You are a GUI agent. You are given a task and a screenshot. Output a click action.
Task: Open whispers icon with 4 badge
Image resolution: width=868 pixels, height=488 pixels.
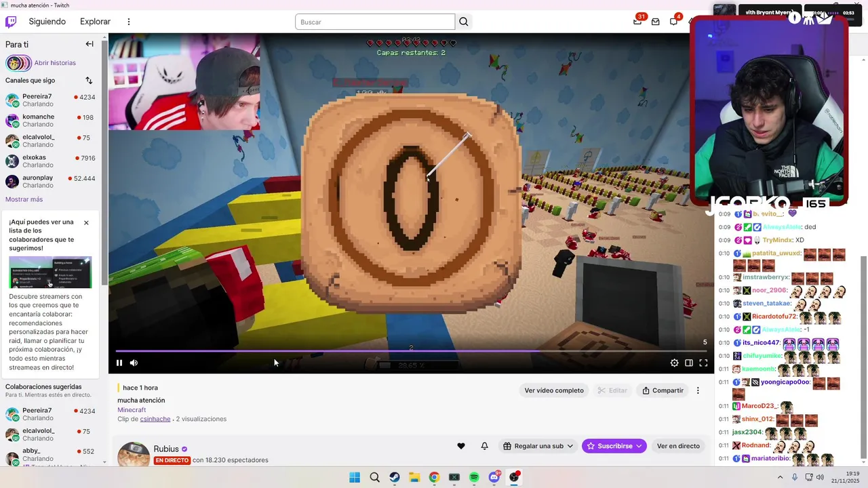[x=674, y=21]
